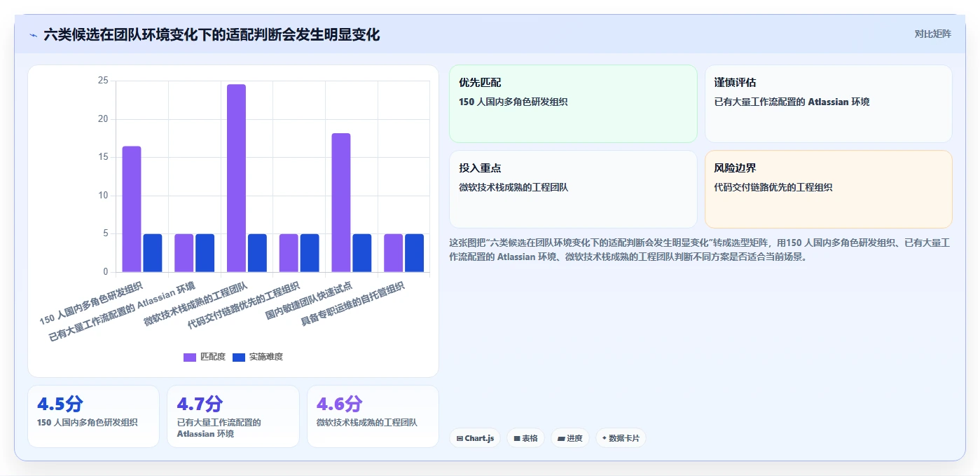Click the icon in the 表格 chip
Image resolution: width=980 pixels, height=476 pixels.
pos(517,439)
